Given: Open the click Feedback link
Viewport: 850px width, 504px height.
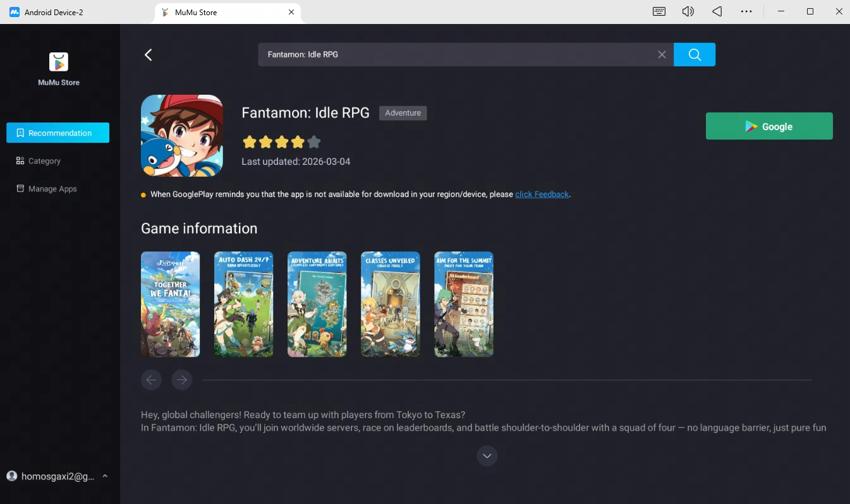Looking at the screenshot, I should 542,194.
